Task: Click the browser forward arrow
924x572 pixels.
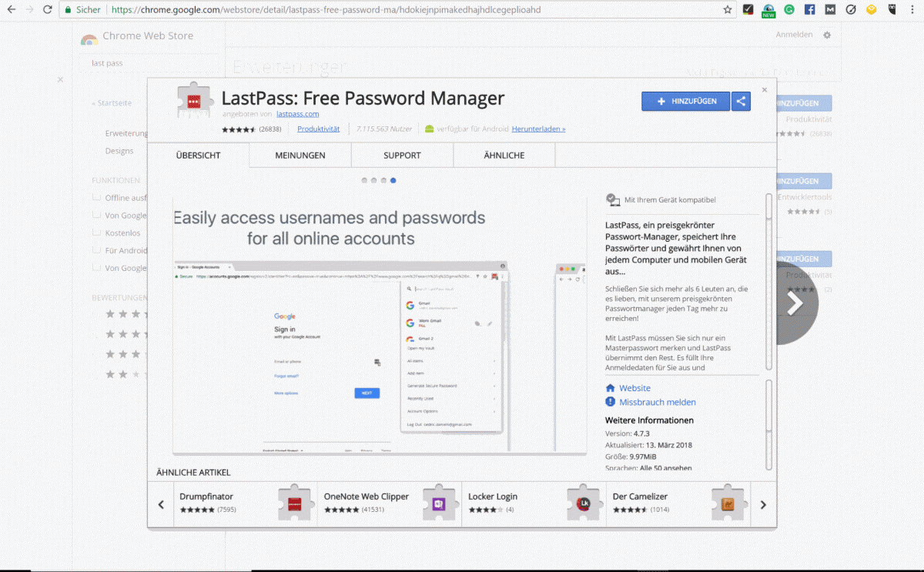Action: 29,10
